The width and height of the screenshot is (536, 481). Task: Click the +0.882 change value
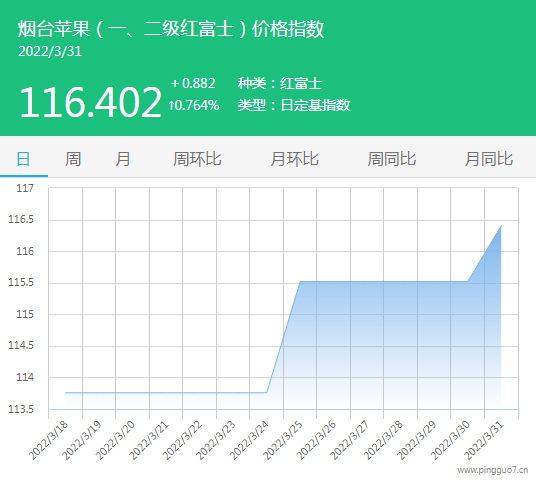(x=193, y=83)
